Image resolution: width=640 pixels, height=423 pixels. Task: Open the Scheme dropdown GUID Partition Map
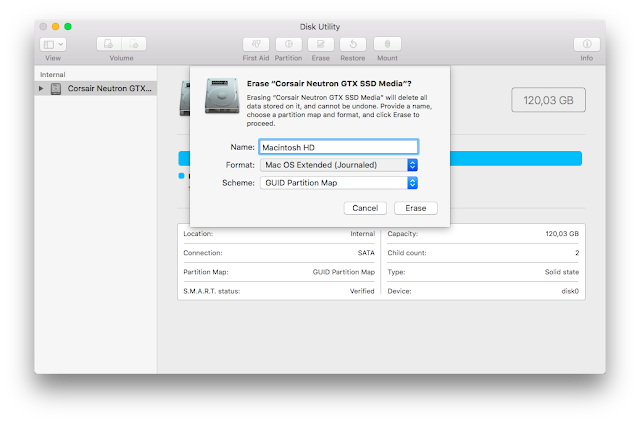tap(339, 183)
